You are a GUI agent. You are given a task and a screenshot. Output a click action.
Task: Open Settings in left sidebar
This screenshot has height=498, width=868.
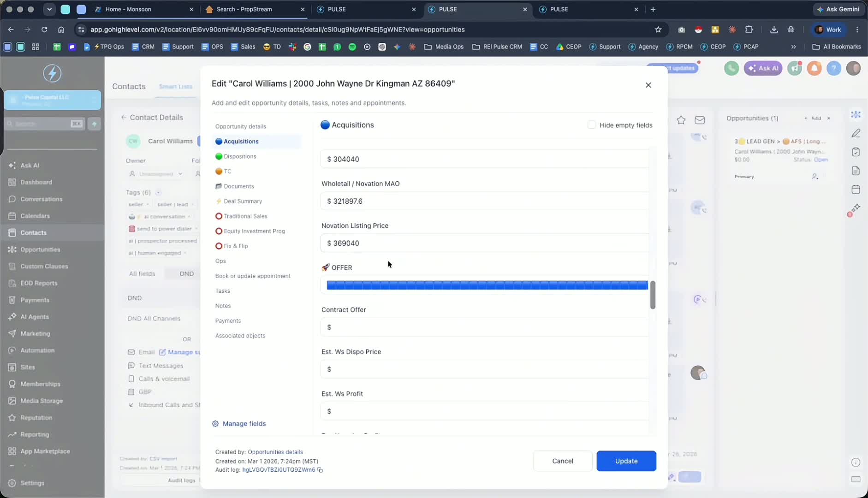(32, 483)
